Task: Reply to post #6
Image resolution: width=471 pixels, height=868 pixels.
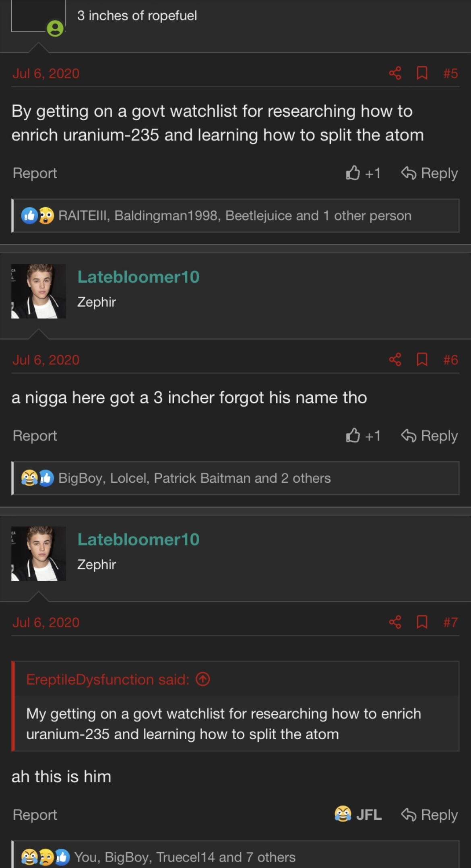Action: 429,436
